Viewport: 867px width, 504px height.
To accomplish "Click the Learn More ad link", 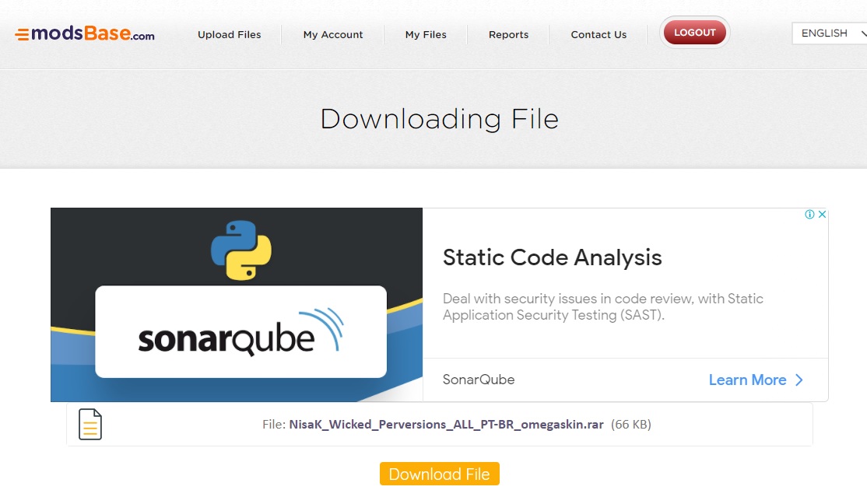I will 756,380.
